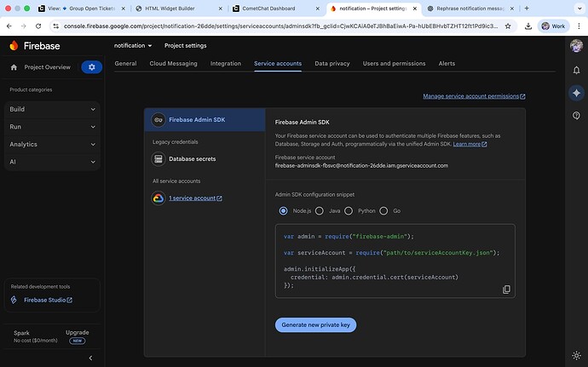The height and width of the screenshot is (367, 588).
Task: Choose the Go radio option
Action: coord(383,210)
